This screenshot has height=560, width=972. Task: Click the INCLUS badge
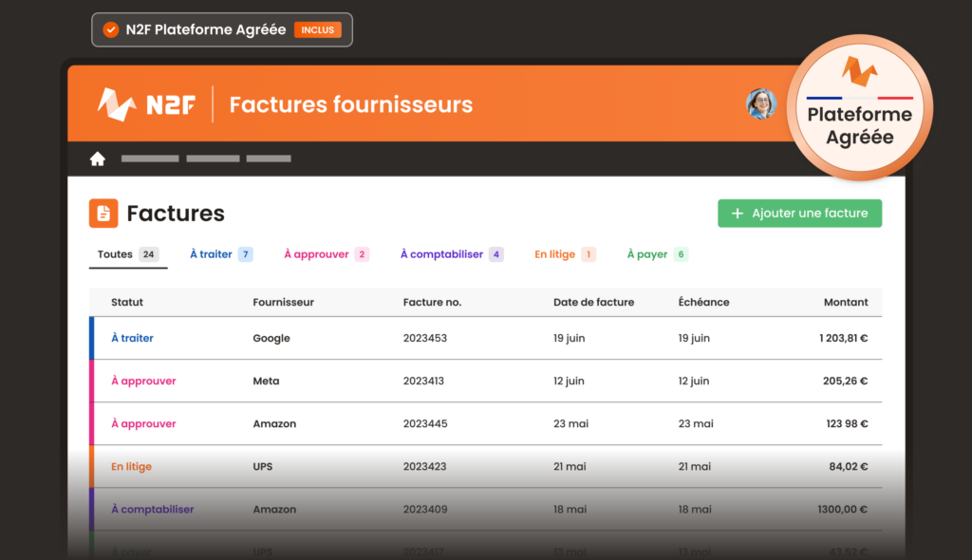pos(318,29)
